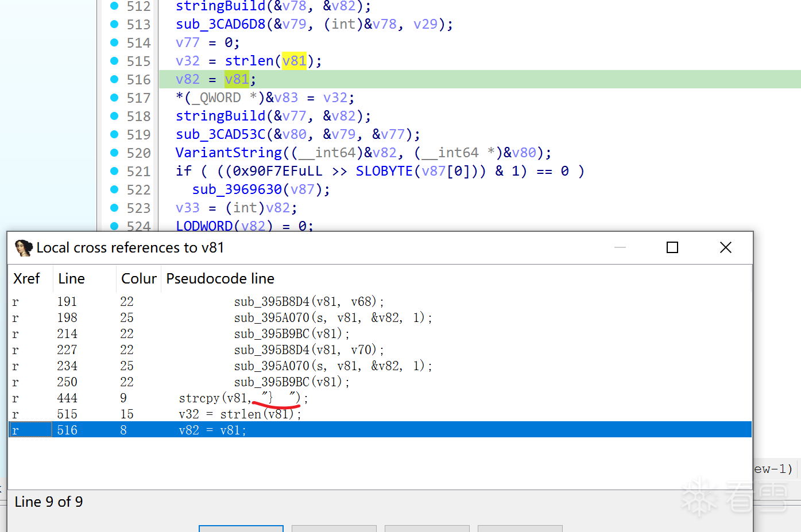The width and height of the screenshot is (801, 532).
Task: Sort xref list by Pseudocode line column
Action: pos(456,279)
